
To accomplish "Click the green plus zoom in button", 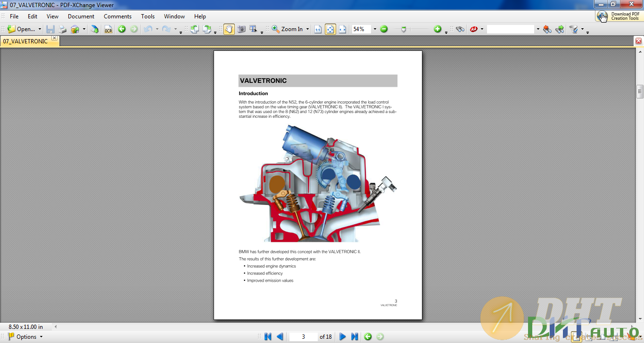I will tap(438, 29).
